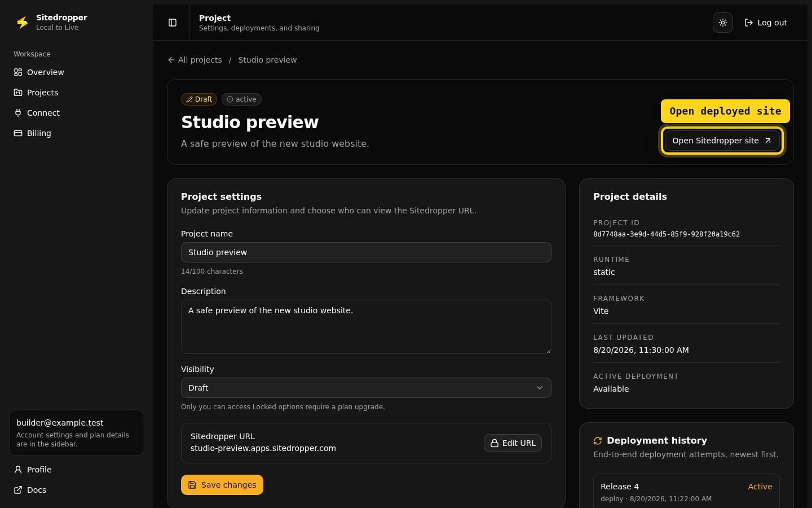Click the Last updated timestamp value

click(x=641, y=350)
